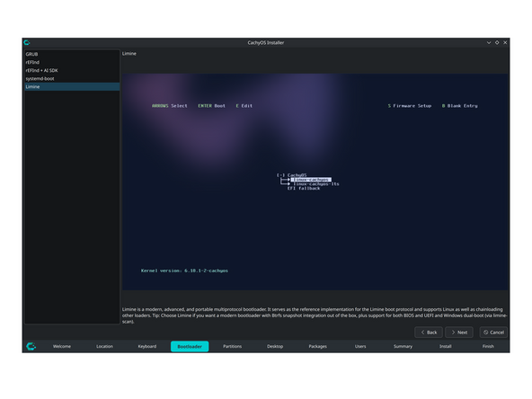Click the Limine description text paragraph
Image resolution: width=532 pixels, height=399 pixels.
click(x=315, y=315)
